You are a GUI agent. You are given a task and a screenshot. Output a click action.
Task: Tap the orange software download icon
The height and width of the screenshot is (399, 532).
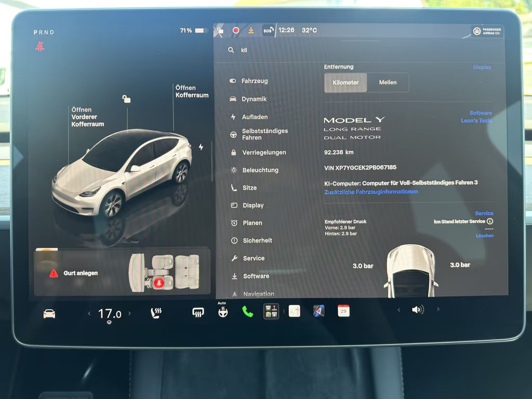pyautogui.click(x=251, y=31)
